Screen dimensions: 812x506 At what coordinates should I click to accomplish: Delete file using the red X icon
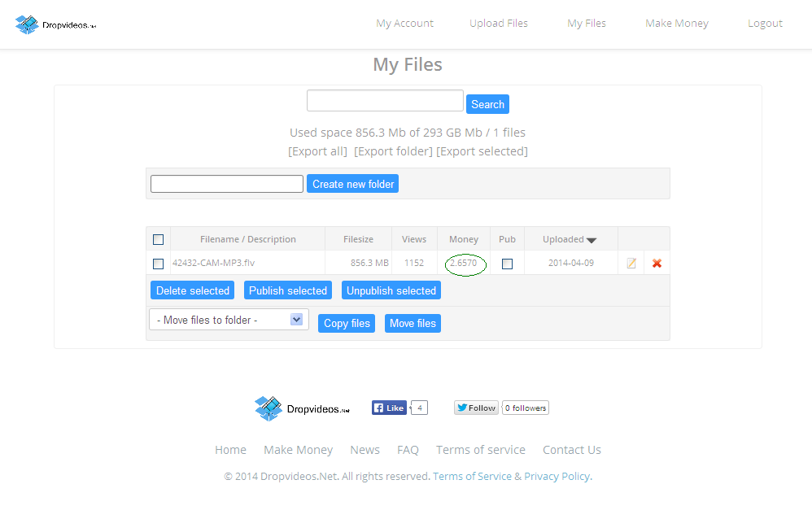[657, 264]
